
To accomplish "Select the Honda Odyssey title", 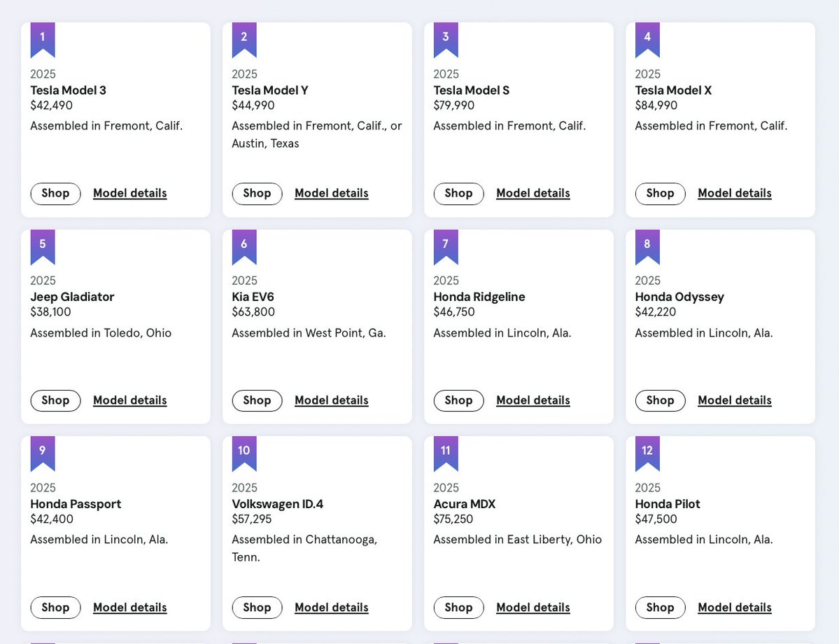I will pyautogui.click(x=679, y=297).
